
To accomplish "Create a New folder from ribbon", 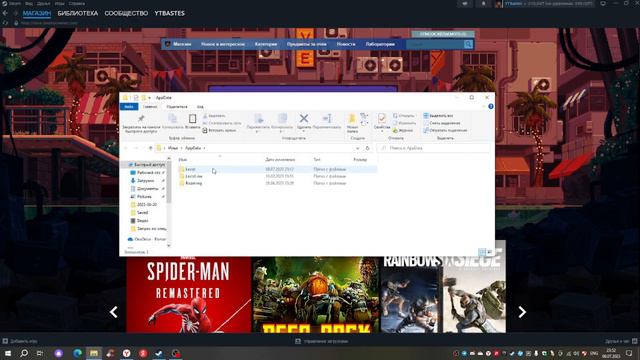I will (x=352, y=123).
